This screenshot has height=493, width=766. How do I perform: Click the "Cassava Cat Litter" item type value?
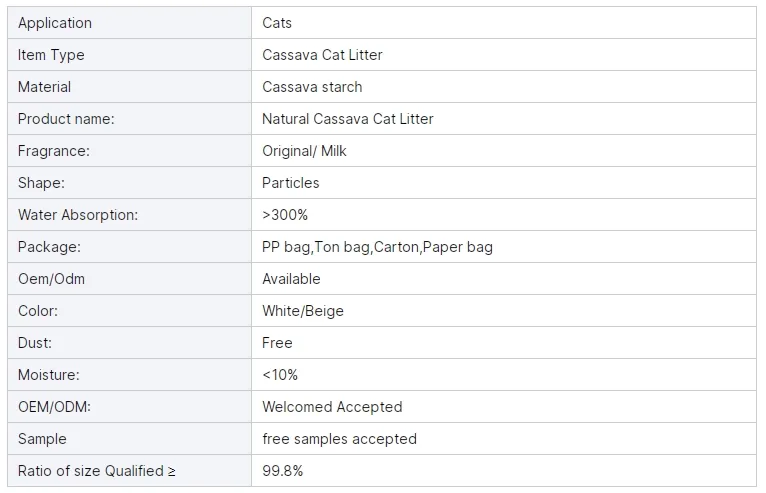click(x=322, y=55)
